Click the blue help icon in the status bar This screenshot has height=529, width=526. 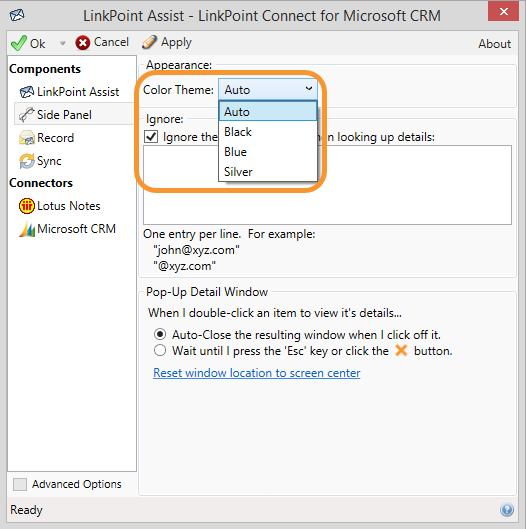click(507, 509)
